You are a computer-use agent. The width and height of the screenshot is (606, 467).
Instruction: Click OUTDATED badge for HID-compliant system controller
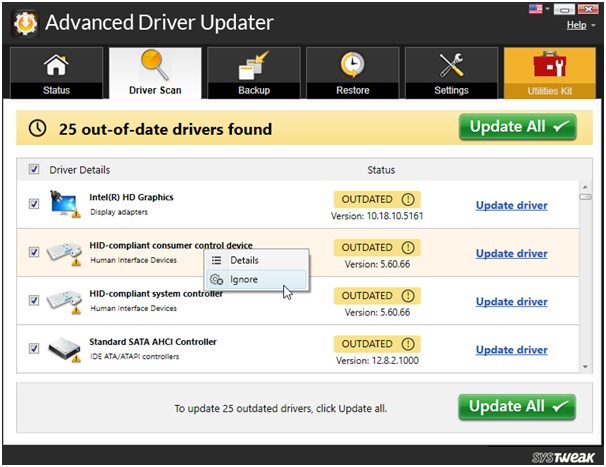(x=377, y=296)
